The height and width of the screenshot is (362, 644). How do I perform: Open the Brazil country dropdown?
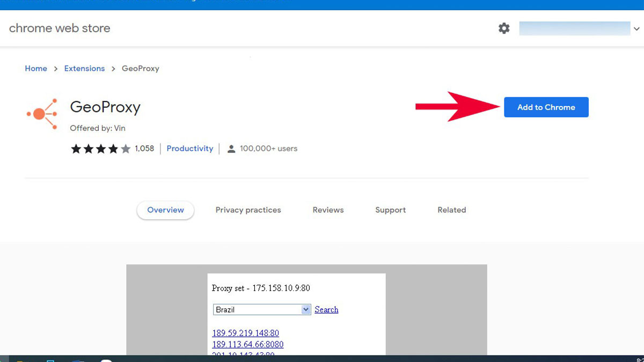click(x=262, y=309)
